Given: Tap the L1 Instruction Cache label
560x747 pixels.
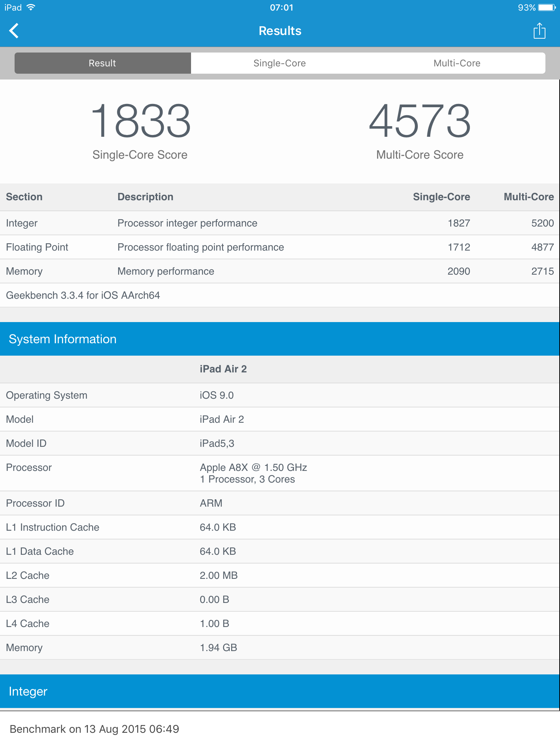Looking at the screenshot, I should [x=52, y=527].
